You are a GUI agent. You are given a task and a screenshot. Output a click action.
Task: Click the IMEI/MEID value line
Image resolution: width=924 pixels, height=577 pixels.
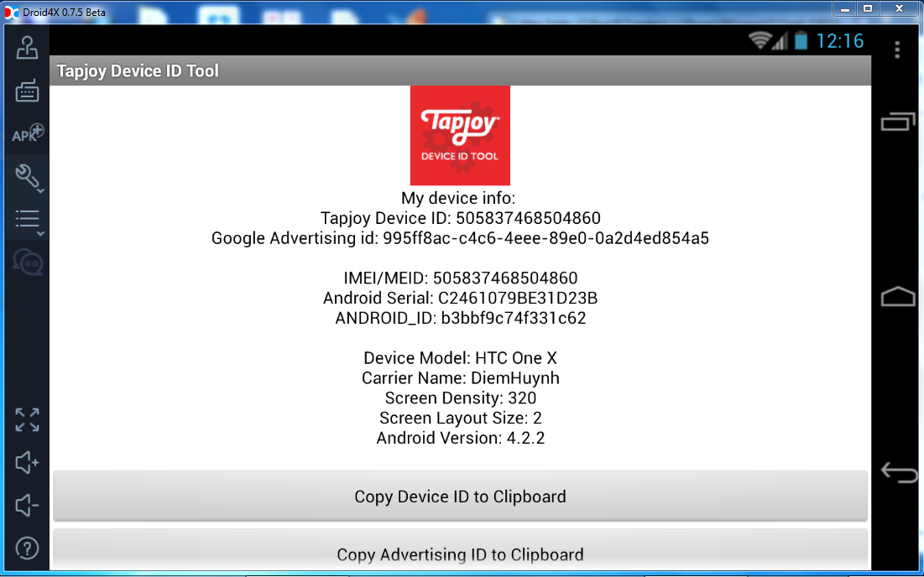point(460,278)
